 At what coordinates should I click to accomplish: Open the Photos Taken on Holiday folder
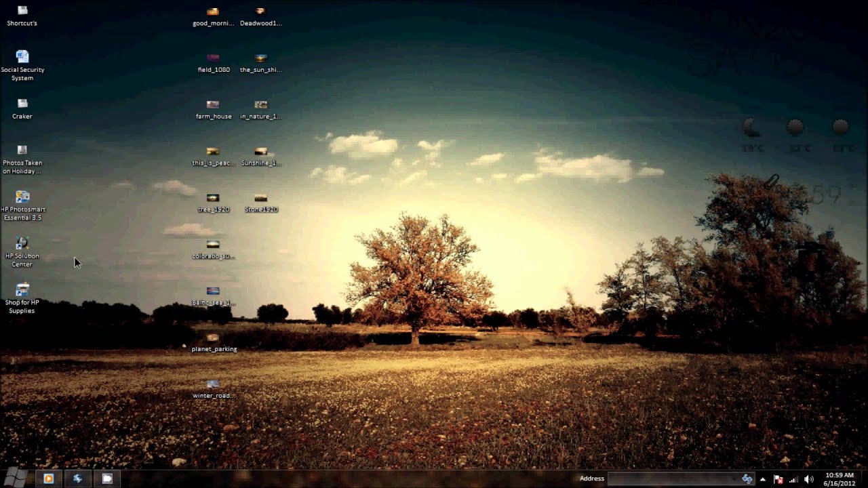(22, 150)
